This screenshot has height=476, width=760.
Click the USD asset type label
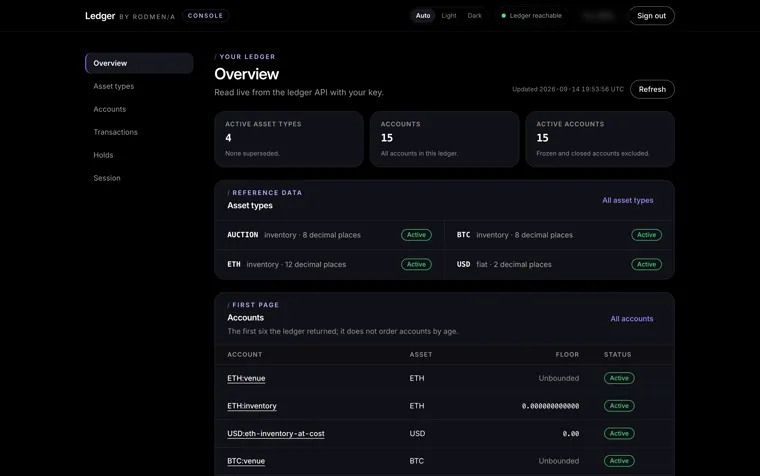pyautogui.click(x=463, y=264)
